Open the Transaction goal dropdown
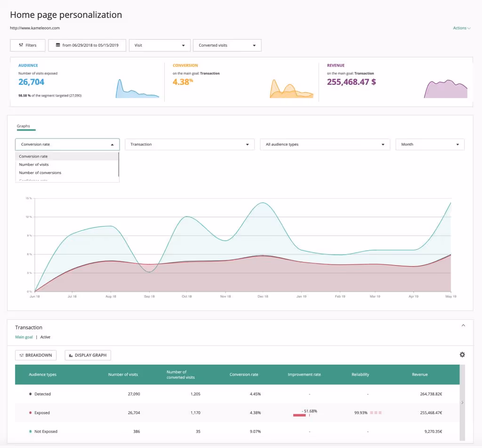This screenshot has height=448, width=482. [190, 144]
